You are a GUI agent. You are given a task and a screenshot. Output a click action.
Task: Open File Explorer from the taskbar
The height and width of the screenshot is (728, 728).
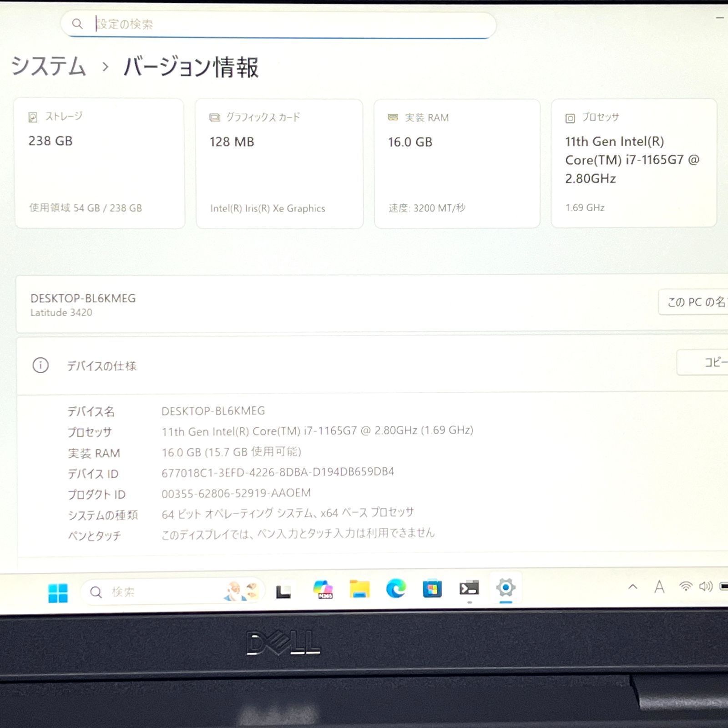(359, 589)
